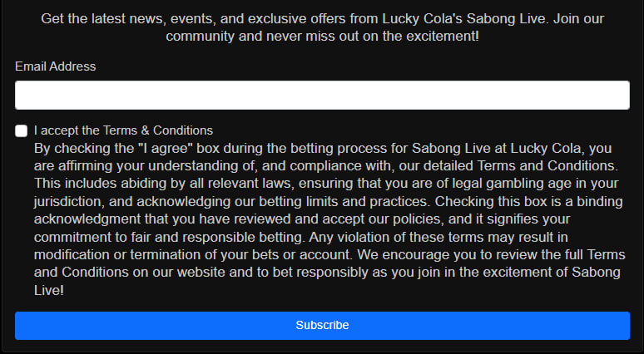Select the 'I accept the Terms & Conditions' label
The width and height of the screenshot is (644, 354).
pos(123,130)
